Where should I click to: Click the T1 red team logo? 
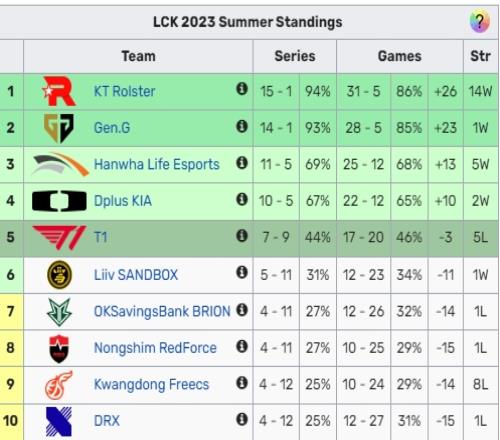click(x=59, y=237)
